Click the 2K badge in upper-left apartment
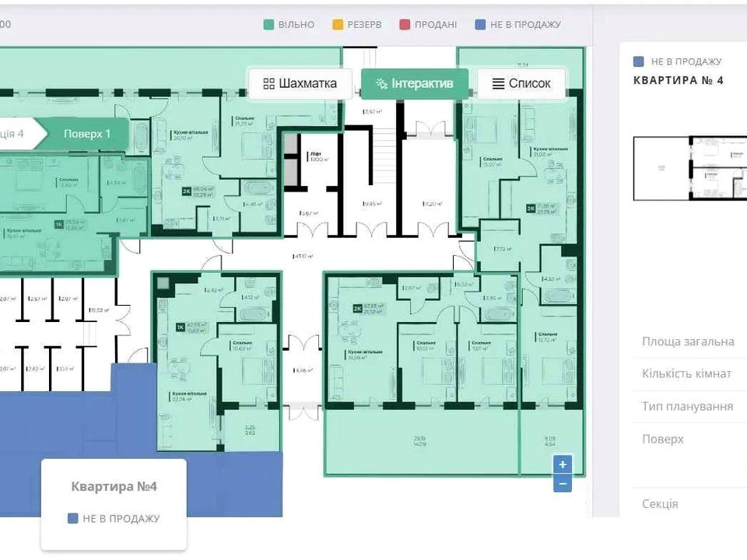 (x=187, y=191)
